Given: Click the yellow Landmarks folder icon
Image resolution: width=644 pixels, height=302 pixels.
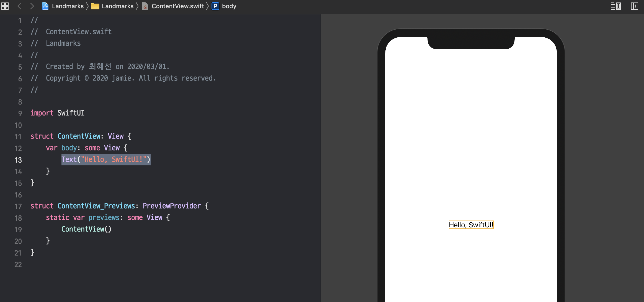Looking at the screenshot, I should click(95, 6).
